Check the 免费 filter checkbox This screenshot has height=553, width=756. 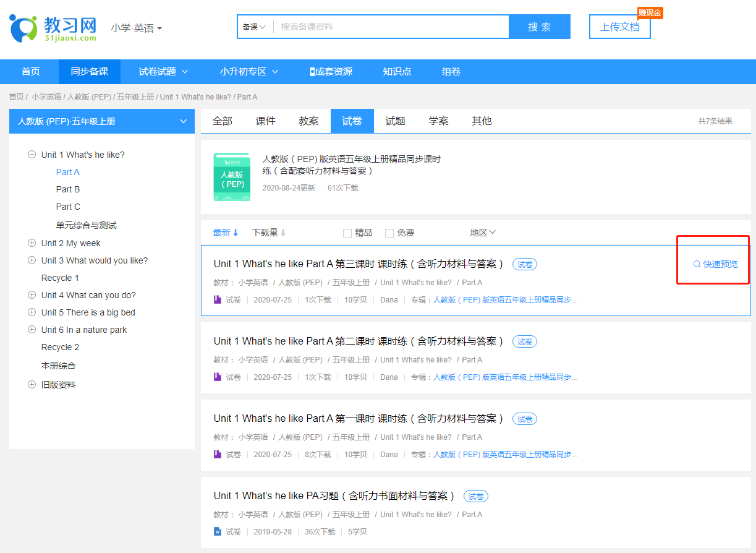click(389, 233)
